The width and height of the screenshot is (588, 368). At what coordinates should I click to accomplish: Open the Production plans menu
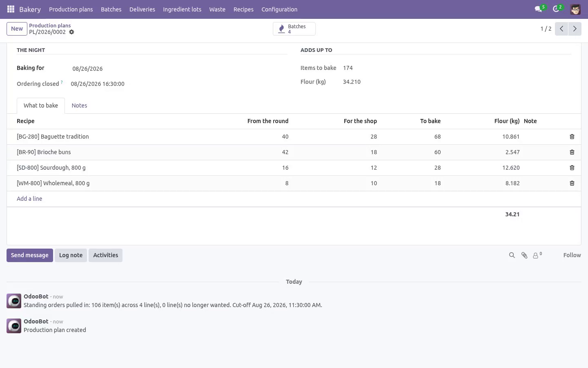(71, 9)
